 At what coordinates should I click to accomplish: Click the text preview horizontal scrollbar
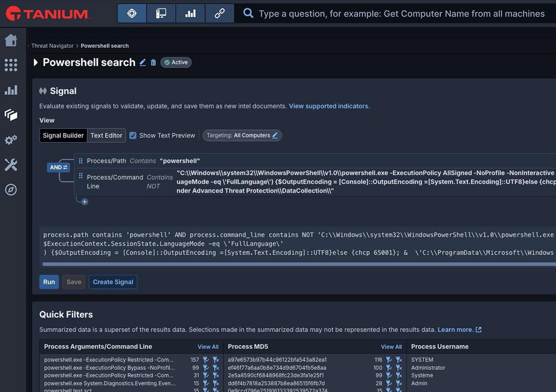point(299,264)
